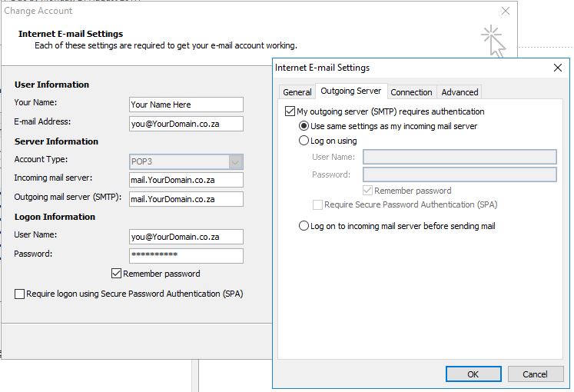The image size is (574, 392).
Task: Click the Cancel button
Action: tap(536, 374)
